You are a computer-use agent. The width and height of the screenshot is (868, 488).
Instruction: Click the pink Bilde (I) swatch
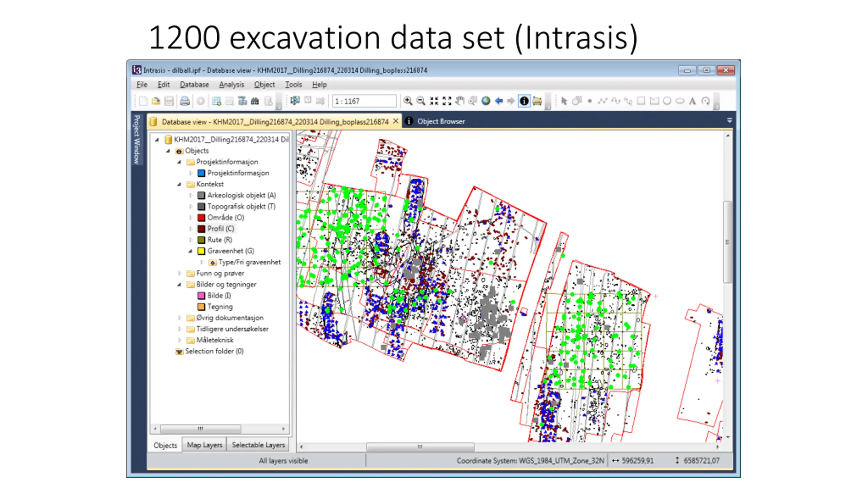[x=201, y=296]
